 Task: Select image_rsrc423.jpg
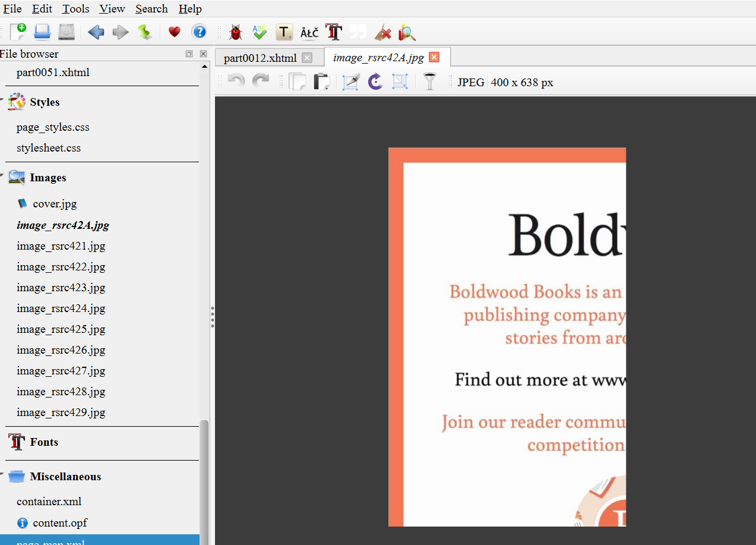coord(61,288)
